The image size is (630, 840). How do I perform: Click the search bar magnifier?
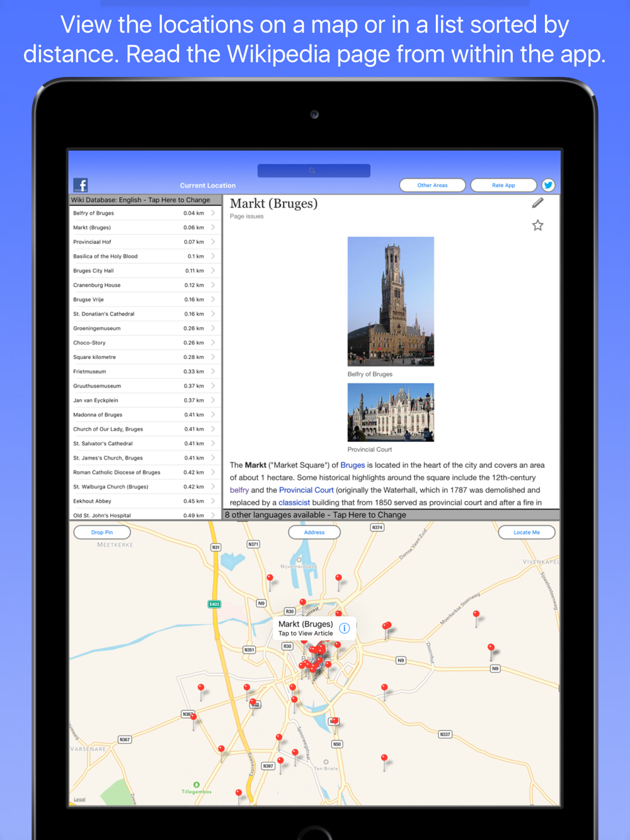tap(312, 171)
